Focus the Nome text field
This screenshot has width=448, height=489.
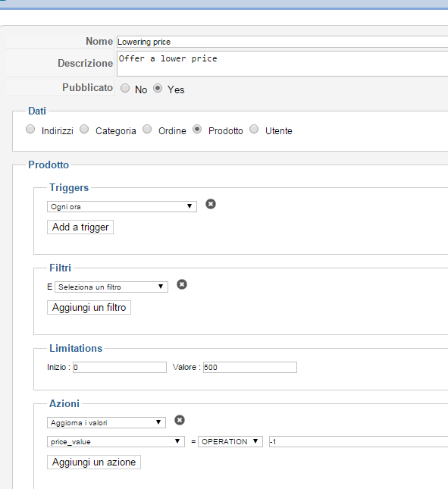[x=283, y=42]
